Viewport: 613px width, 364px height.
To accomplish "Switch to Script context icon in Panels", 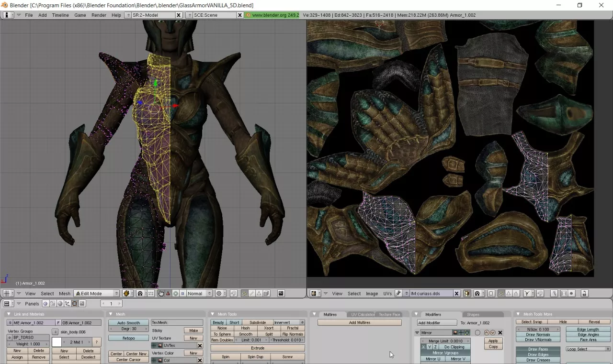I will click(53, 303).
